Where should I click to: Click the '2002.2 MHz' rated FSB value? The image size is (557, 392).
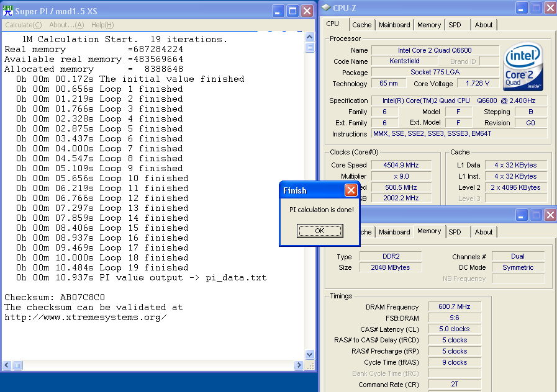coord(401,198)
